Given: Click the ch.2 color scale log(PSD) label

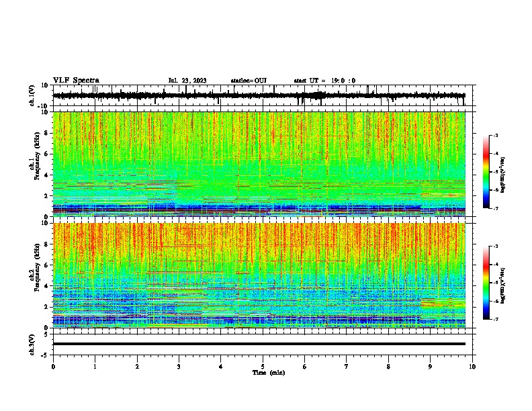Looking at the screenshot, I should click(502, 285).
